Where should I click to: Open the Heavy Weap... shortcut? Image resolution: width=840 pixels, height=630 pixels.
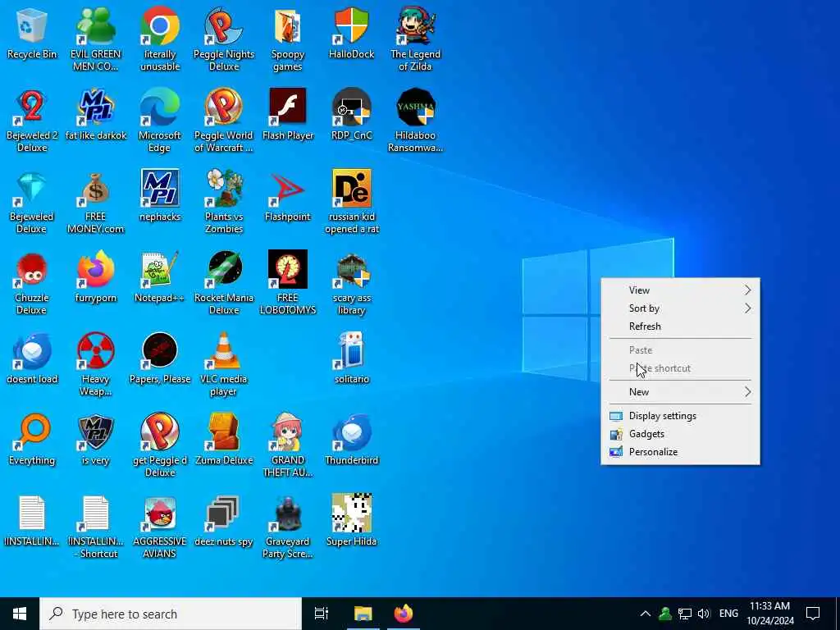[x=95, y=364]
